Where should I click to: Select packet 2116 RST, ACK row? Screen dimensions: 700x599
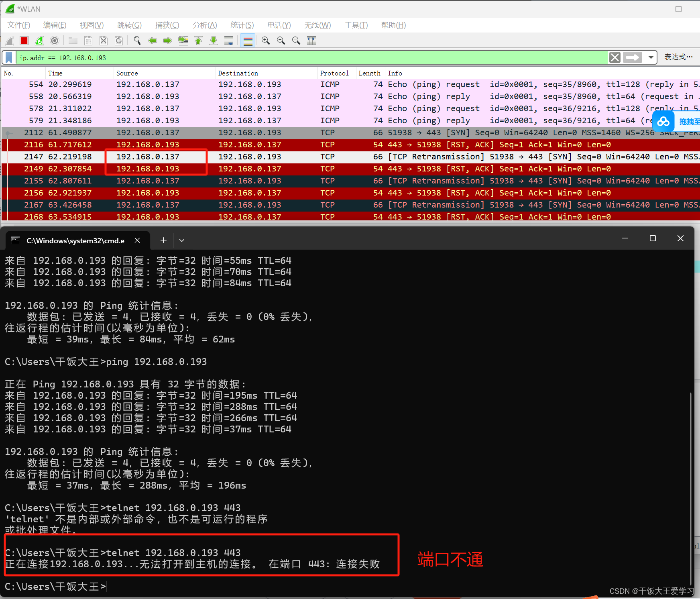pyautogui.click(x=350, y=145)
